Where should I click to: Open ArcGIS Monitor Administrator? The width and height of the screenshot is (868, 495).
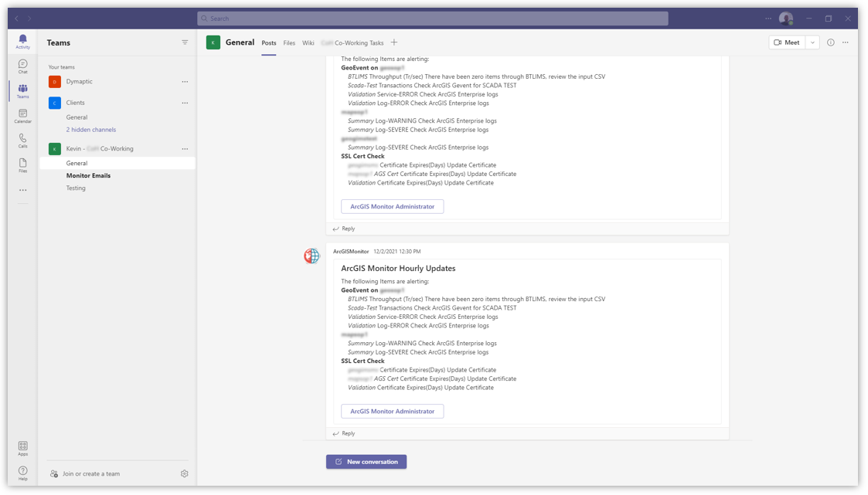click(x=392, y=411)
